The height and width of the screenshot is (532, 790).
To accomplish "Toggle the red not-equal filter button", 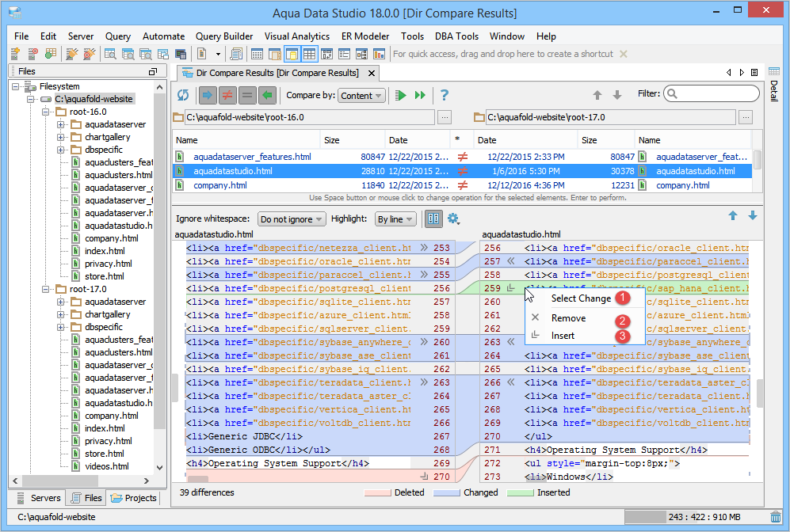I will pyautogui.click(x=227, y=95).
